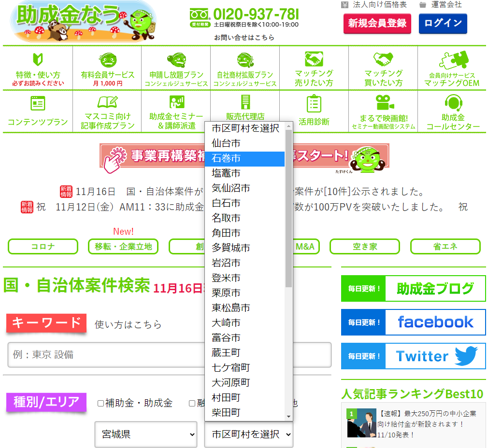Open the 移転・企業立地 category tag
Viewport: 488px width, 448px height.
pos(123,246)
